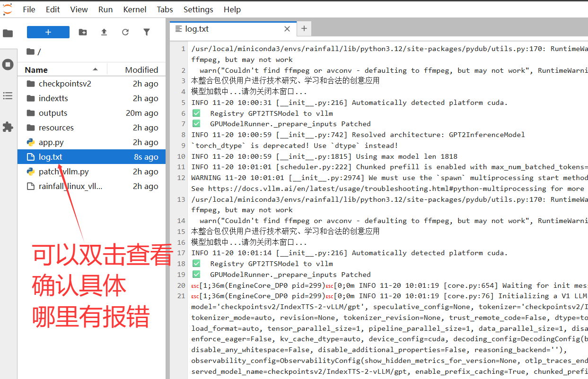Open the Table of Contents sidebar

[x=8, y=96]
